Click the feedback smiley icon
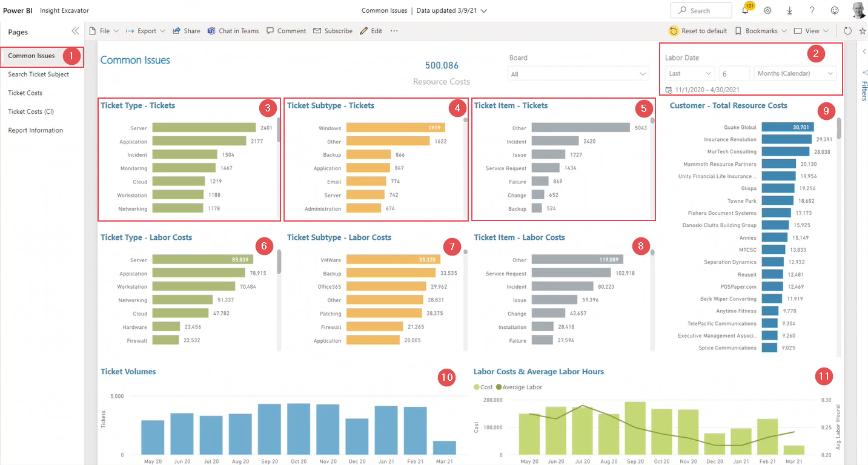868x465 pixels. click(835, 10)
